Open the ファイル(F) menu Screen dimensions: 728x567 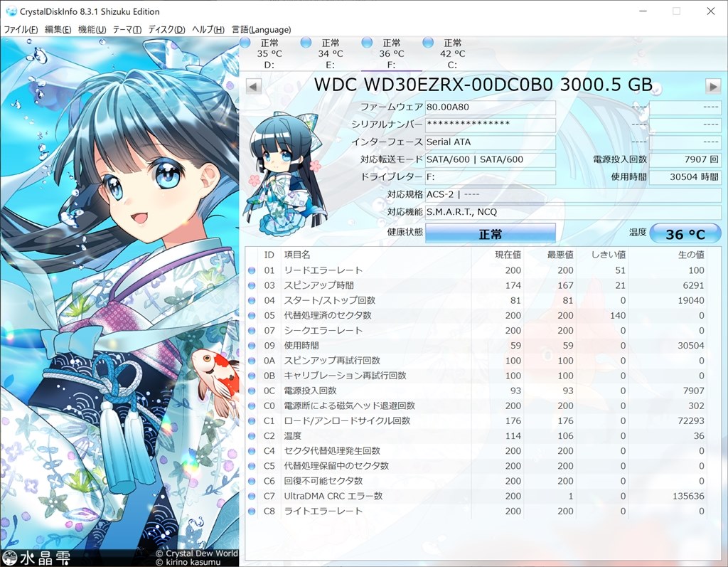click(21, 29)
